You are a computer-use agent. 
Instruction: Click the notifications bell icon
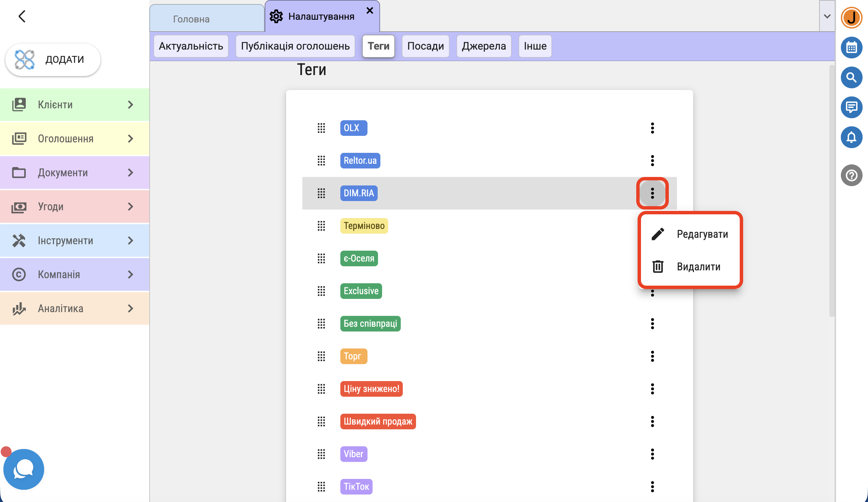(x=851, y=137)
